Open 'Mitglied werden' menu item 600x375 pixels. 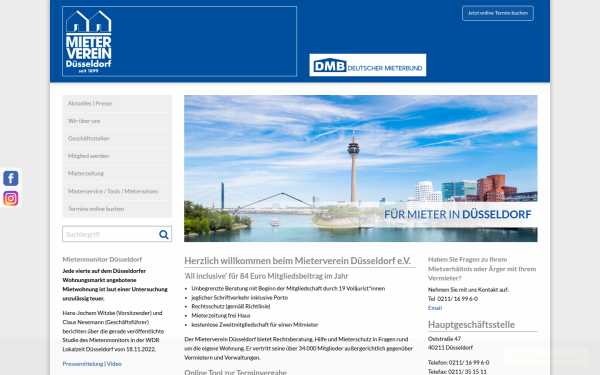(117, 156)
